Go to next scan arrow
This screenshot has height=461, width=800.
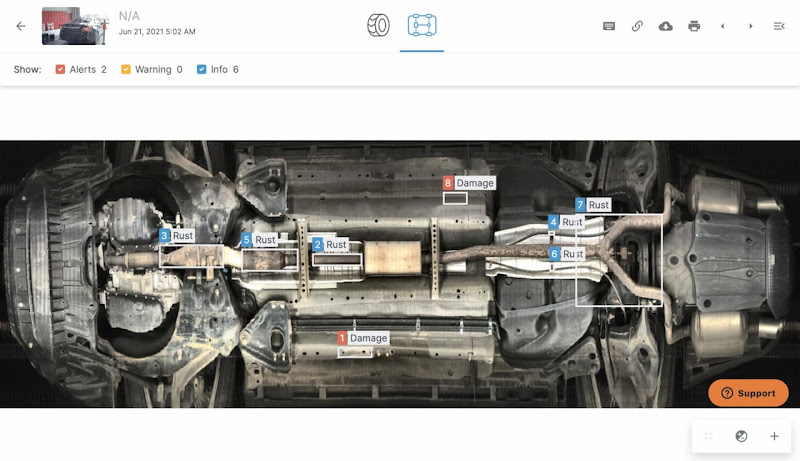(751, 26)
